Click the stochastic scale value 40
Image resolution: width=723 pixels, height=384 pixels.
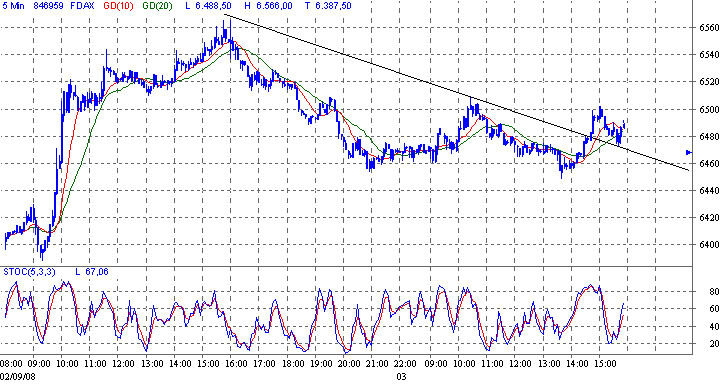(714, 327)
